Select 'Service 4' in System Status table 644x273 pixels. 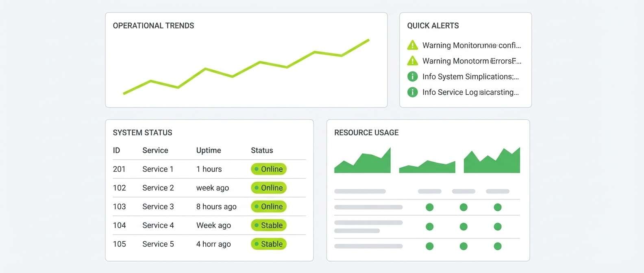point(158,225)
